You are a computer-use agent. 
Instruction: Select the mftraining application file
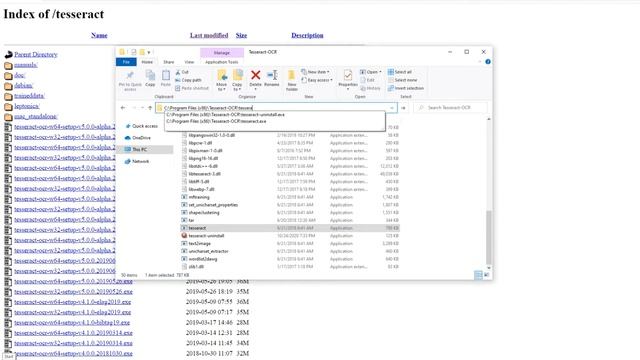199,197
